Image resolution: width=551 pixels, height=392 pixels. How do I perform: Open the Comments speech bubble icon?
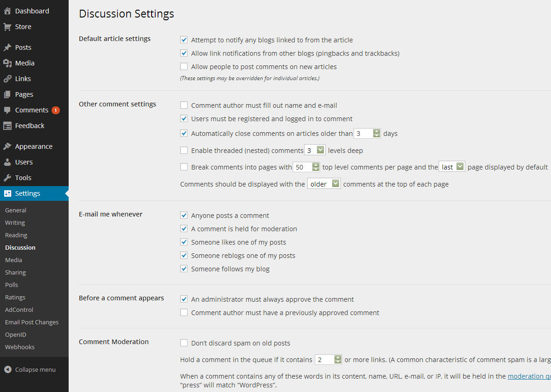pos(7,110)
